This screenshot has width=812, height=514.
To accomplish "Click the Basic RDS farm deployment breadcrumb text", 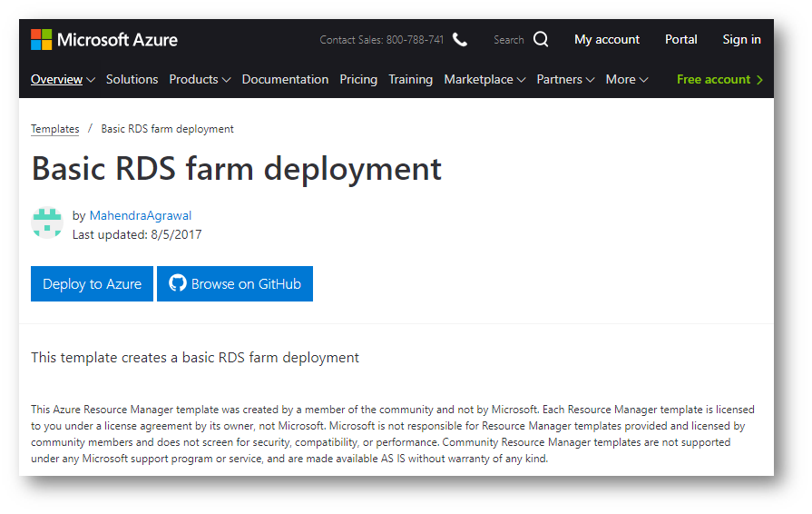I will pyautogui.click(x=167, y=129).
